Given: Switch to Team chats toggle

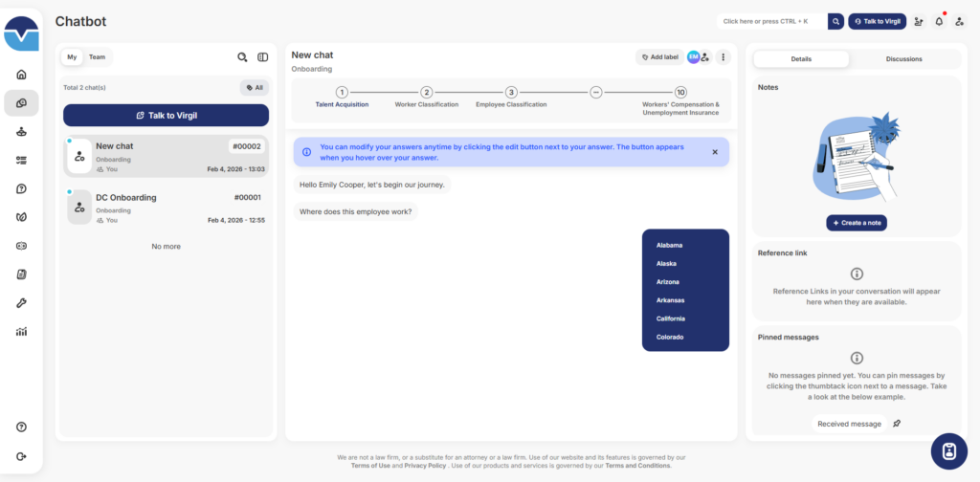Looking at the screenshot, I should coord(98,57).
